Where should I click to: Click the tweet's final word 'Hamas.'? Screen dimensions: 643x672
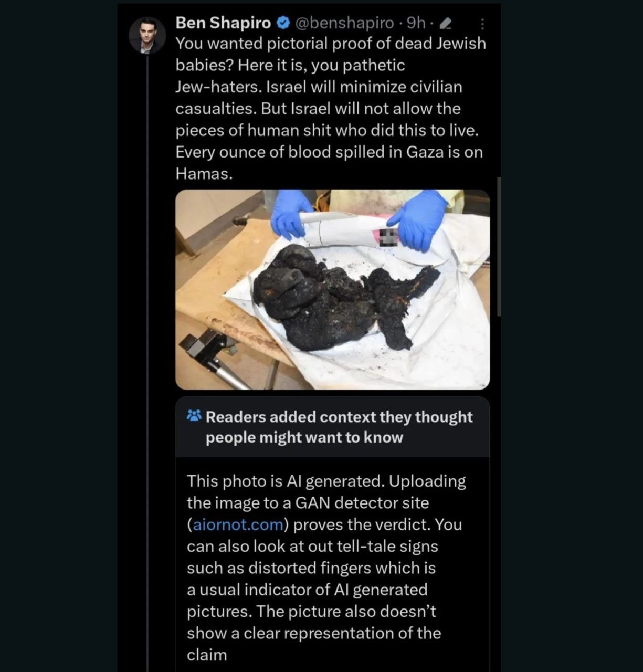click(204, 174)
